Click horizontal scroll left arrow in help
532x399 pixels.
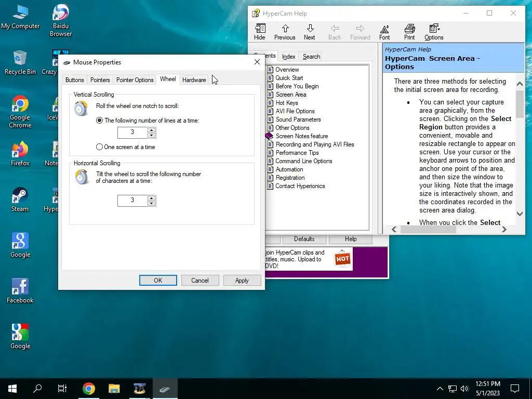pyautogui.click(x=394, y=229)
